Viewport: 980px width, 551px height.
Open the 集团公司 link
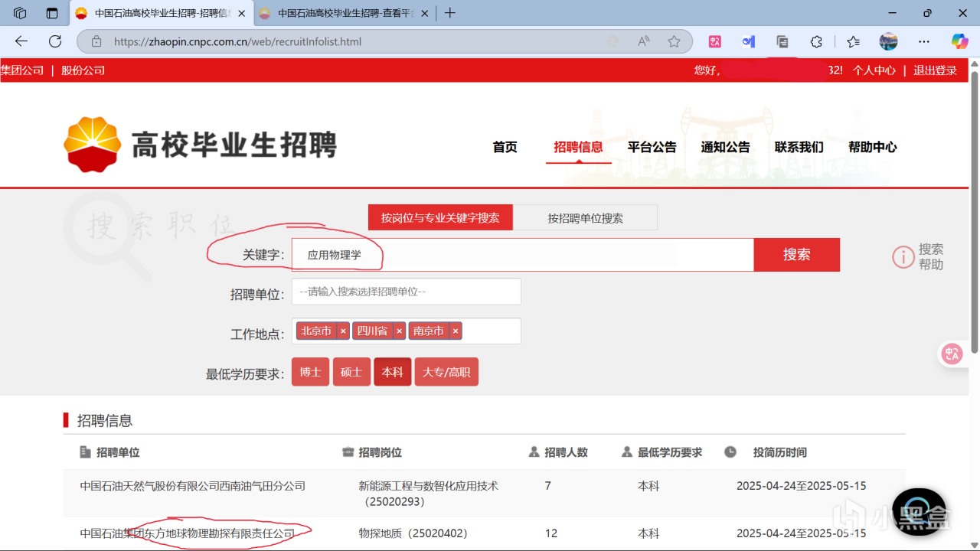(x=22, y=70)
